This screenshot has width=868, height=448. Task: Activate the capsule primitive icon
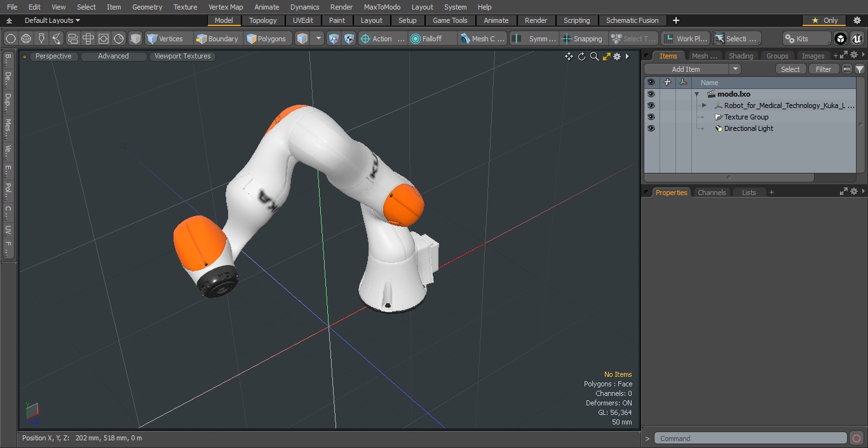72,39
